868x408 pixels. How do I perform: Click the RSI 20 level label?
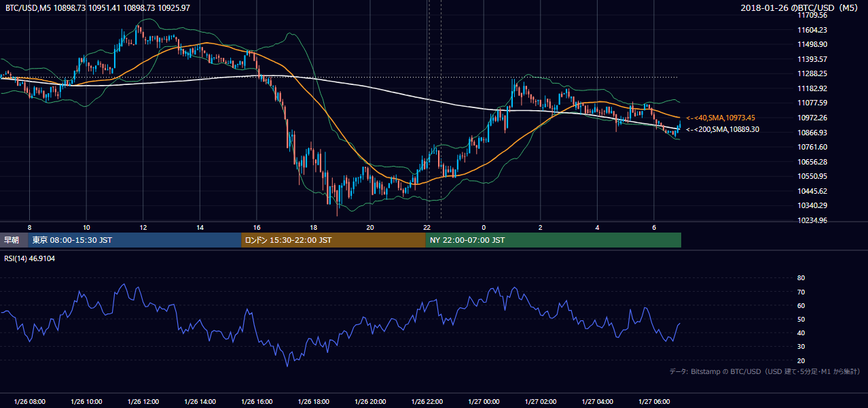tap(801, 360)
